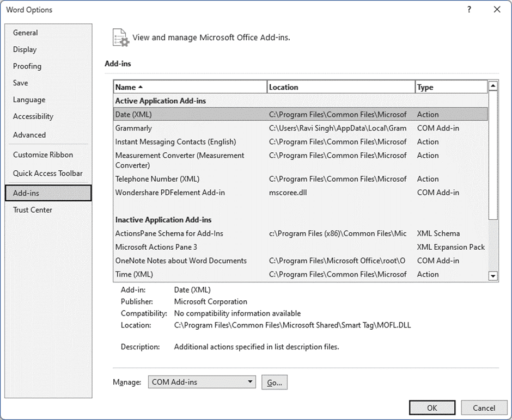Open Quick Access Toolbar settings

click(x=48, y=173)
